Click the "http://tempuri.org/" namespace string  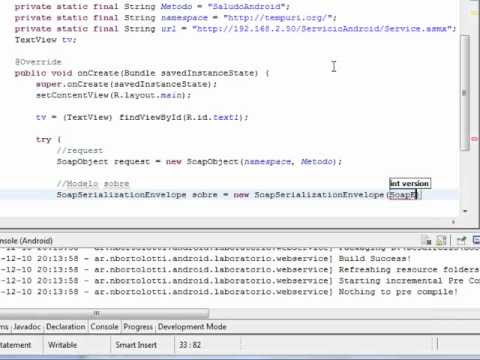277,18
